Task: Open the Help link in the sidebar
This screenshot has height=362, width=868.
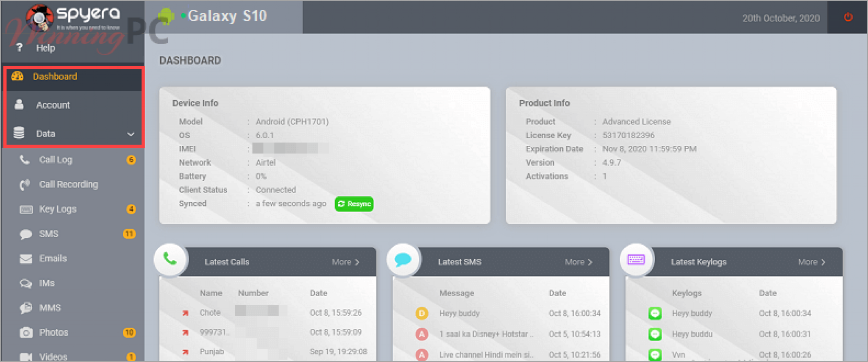Action: [x=45, y=48]
